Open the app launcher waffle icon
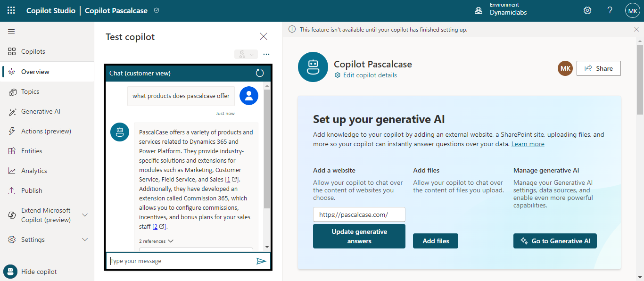 (x=11, y=10)
